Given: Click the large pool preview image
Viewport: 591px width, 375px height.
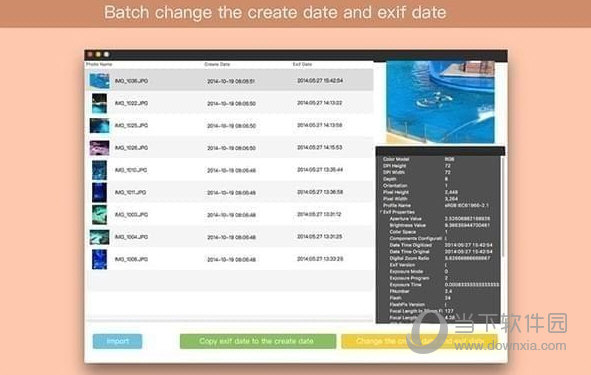Looking at the screenshot, I should [440, 102].
